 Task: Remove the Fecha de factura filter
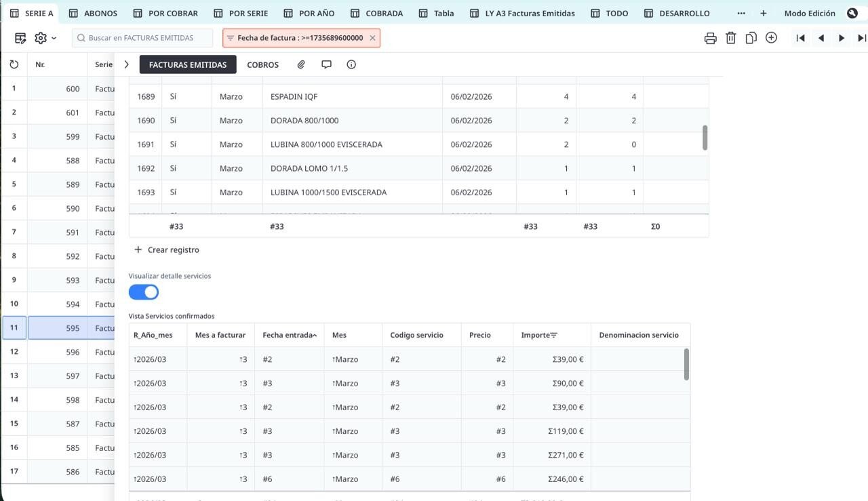pyautogui.click(x=372, y=38)
